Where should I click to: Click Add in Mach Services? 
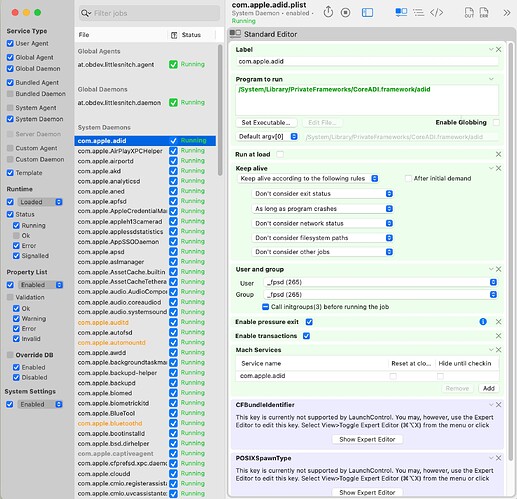coord(489,388)
